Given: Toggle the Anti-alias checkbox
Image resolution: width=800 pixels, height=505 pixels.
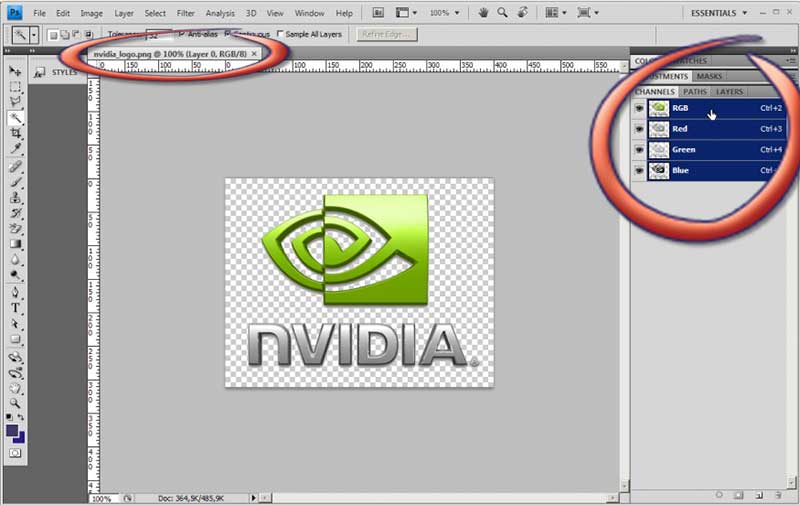Looking at the screenshot, I should click(x=182, y=34).
